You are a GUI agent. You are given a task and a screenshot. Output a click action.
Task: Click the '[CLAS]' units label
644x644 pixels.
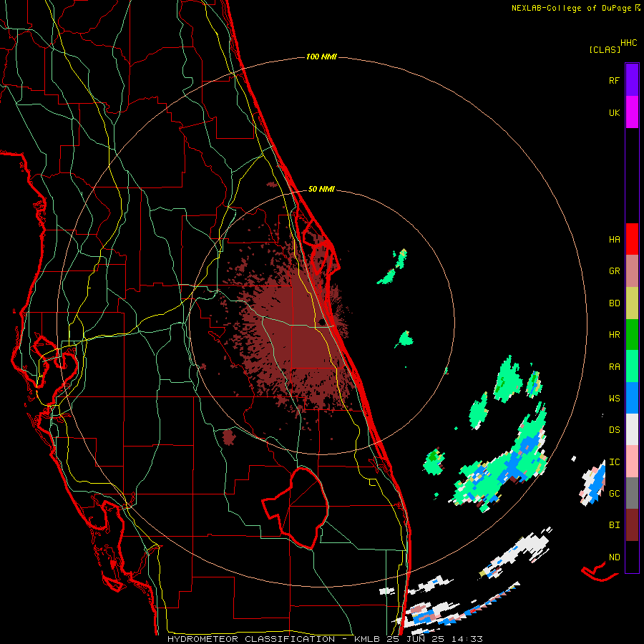[605, 49]
